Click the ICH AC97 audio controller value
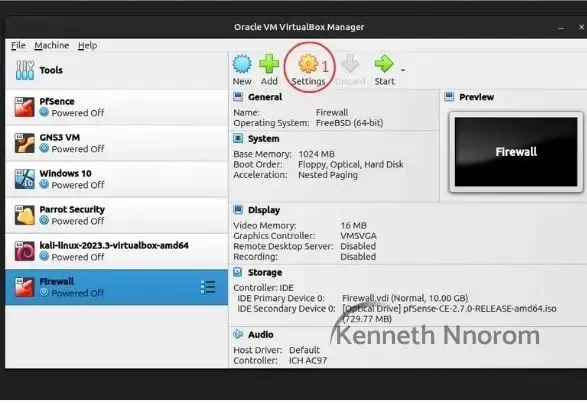The image size is (587, 405). point(308,361)
